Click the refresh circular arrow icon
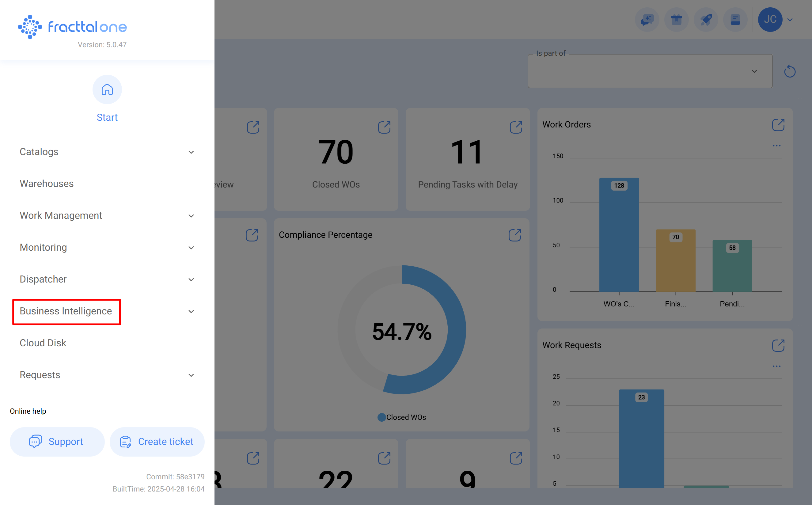Viewport: 812px width, 505px height. [789, 71]
